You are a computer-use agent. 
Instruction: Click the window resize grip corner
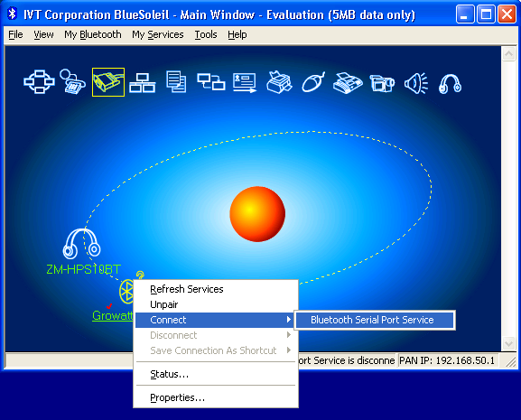tap(510, 361)
